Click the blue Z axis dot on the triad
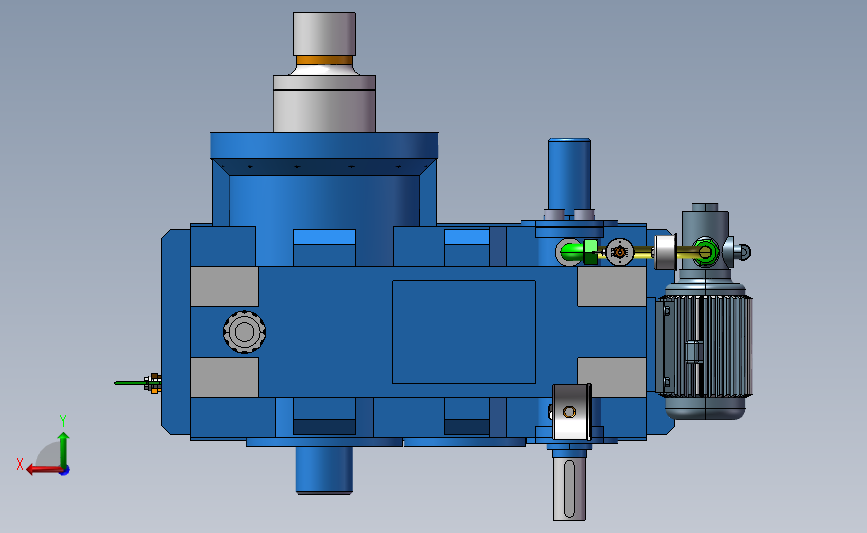Image resolution: width=867 pixels, height=533 pixels. tap(65, 471)
